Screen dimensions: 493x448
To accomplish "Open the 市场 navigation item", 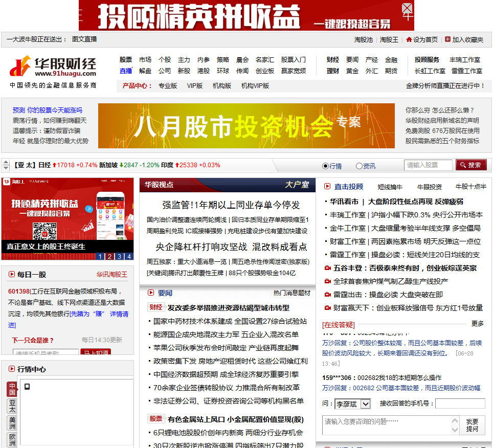I will coord(145,59).
